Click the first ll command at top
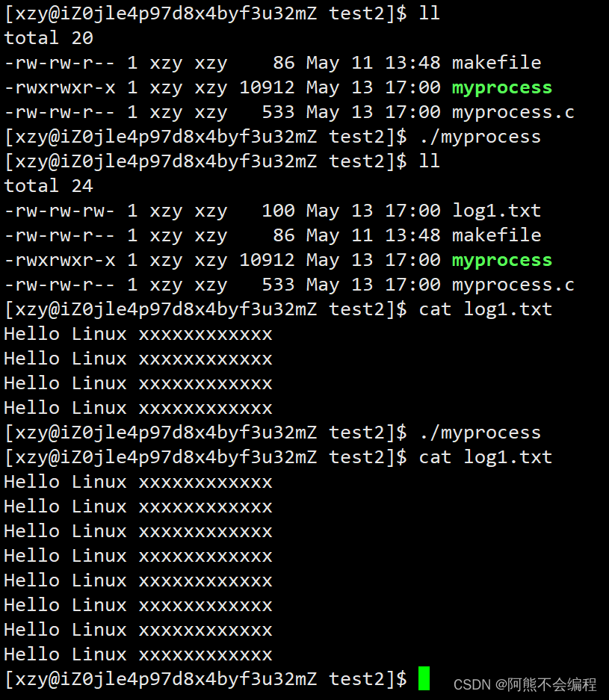The width and height of the screenshot is (609, 700). click(430, 13)
